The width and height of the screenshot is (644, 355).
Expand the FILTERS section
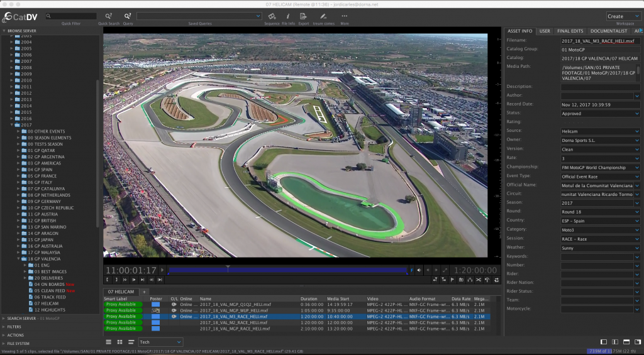(x=14, y=327)
